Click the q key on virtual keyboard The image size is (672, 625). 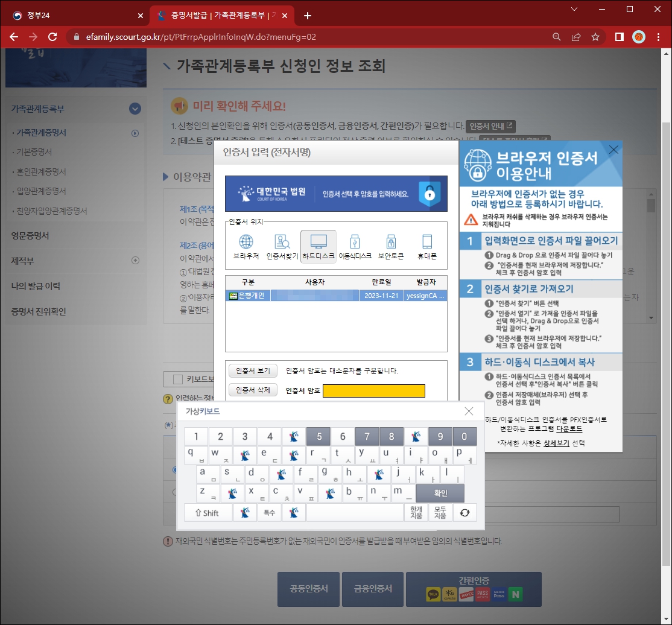coord(196,455)
